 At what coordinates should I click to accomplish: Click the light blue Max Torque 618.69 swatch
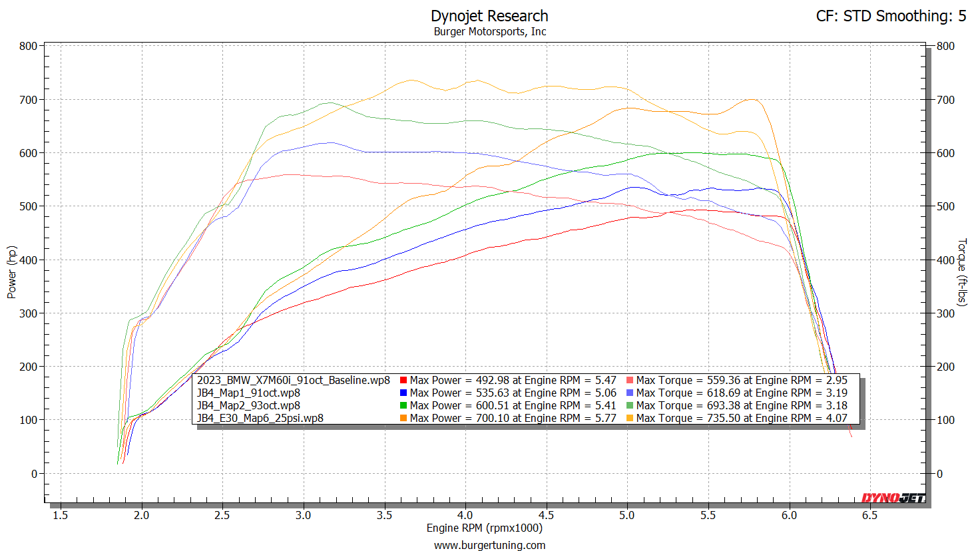click(x=630, y=393)
